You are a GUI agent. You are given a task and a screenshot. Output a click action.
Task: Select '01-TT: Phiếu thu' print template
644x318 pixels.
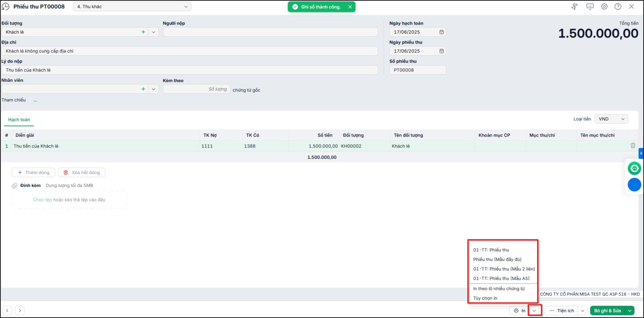click(x=491, y=250)
